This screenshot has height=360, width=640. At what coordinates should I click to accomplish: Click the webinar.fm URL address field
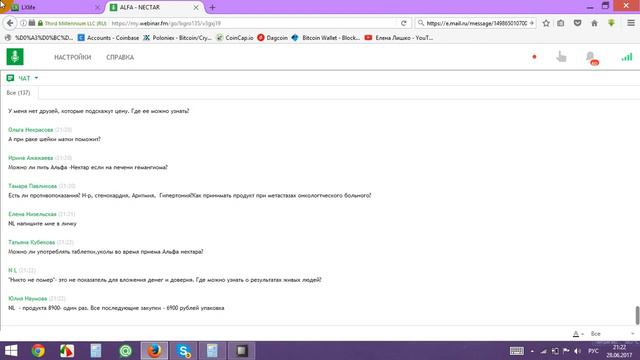pyautogui.click(x=253, y=23)
